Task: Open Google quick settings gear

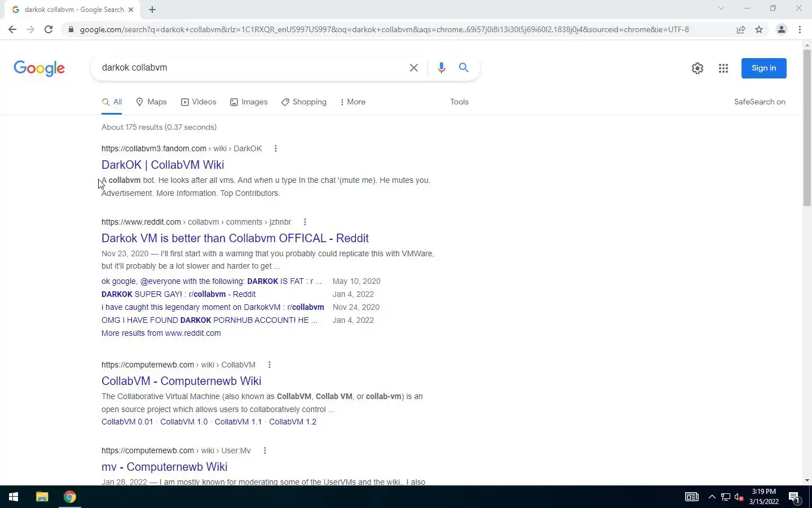Action: (698, 68)
